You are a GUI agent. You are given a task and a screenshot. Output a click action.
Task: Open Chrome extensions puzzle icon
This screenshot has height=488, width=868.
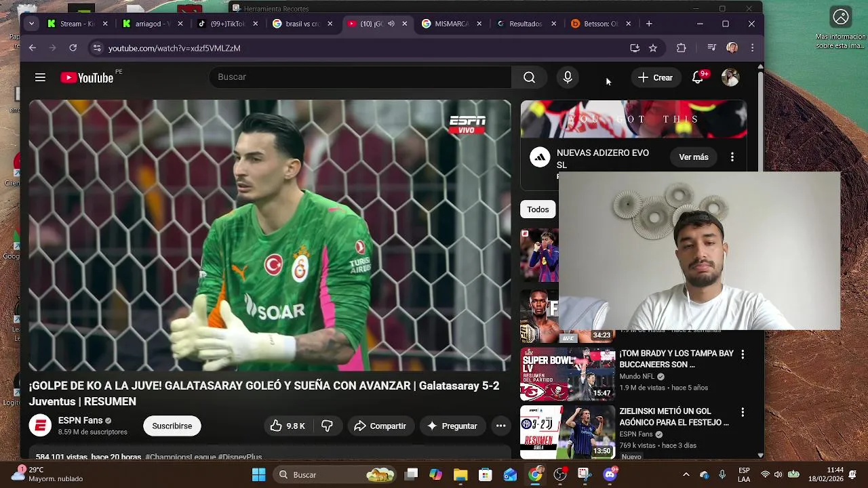click(x=682, y=48)
